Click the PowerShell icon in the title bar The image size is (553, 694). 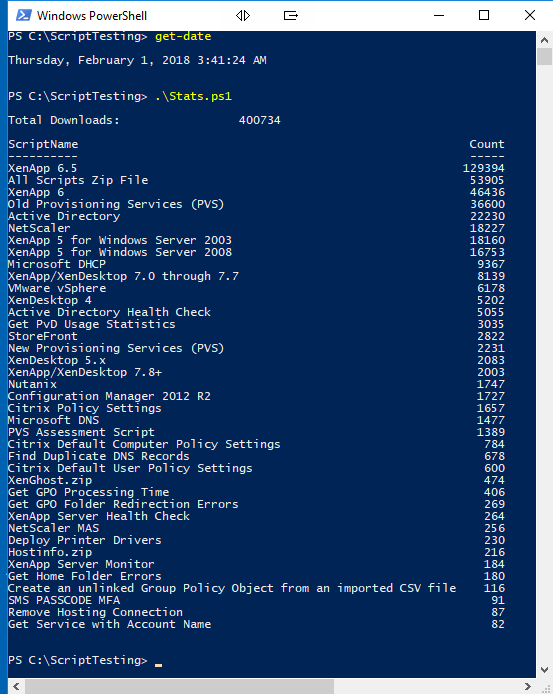click(23, 15)
